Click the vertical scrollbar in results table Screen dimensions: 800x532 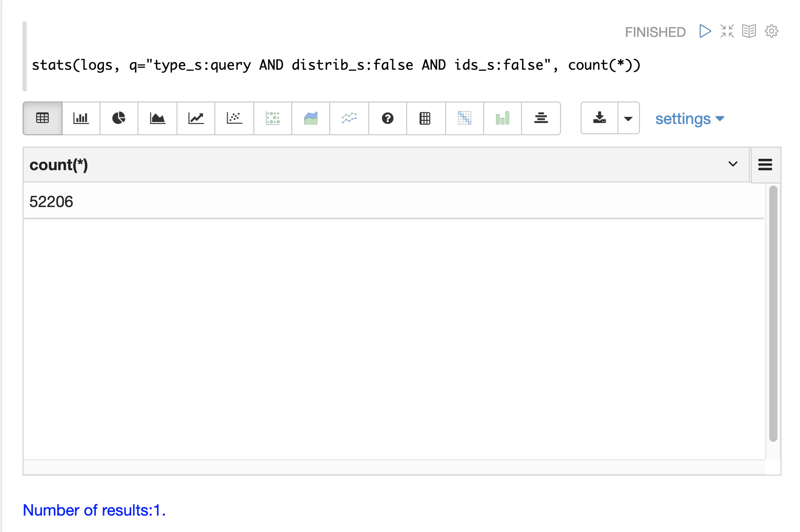tap(773, 313)
